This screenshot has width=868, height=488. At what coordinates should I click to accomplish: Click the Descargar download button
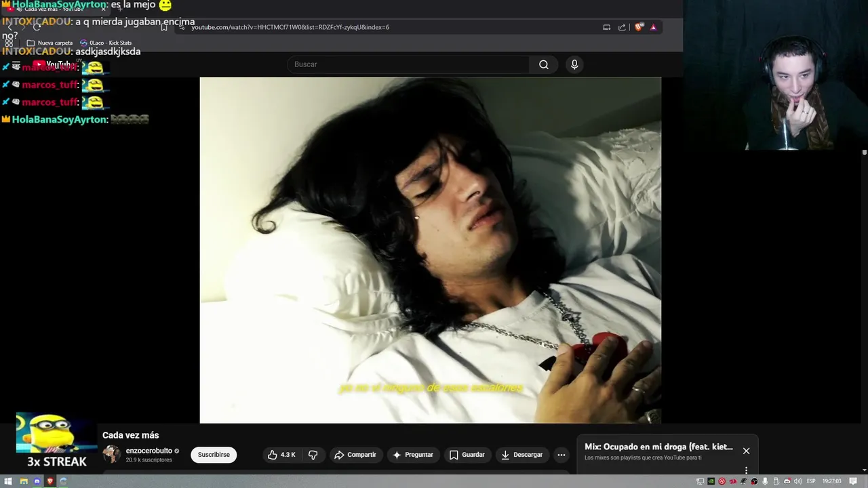pos(521,455)
